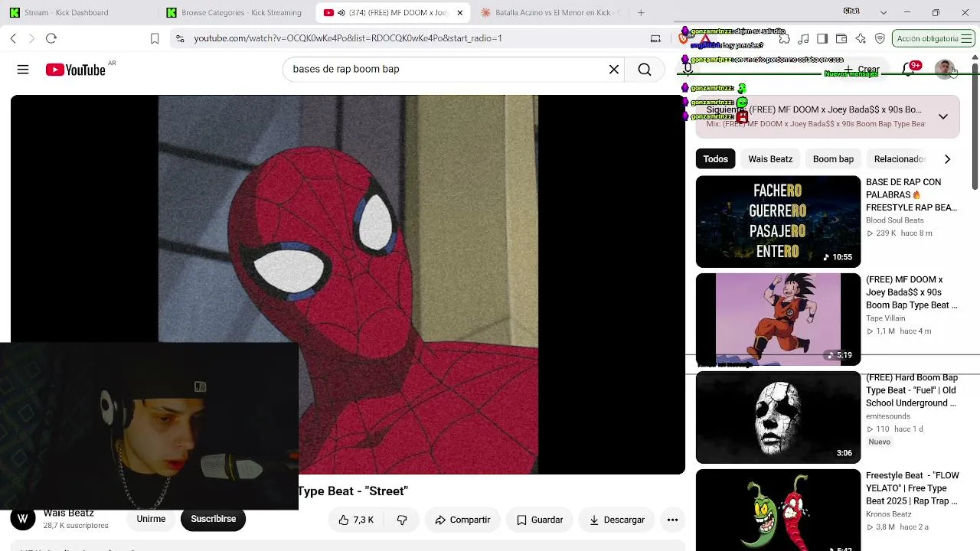Clear the search box text with X
The image size is (980, 551).
point(614,70)
